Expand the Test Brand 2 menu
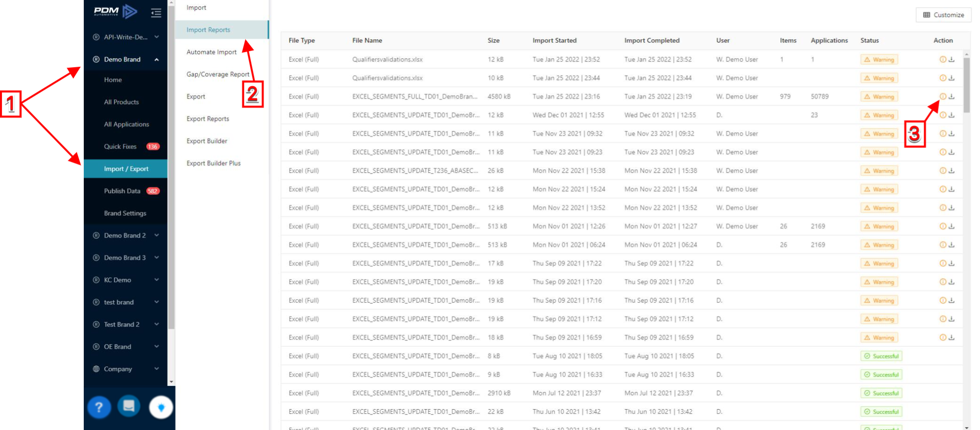Screen dimensions: 980x430 [x=157, y=324]
